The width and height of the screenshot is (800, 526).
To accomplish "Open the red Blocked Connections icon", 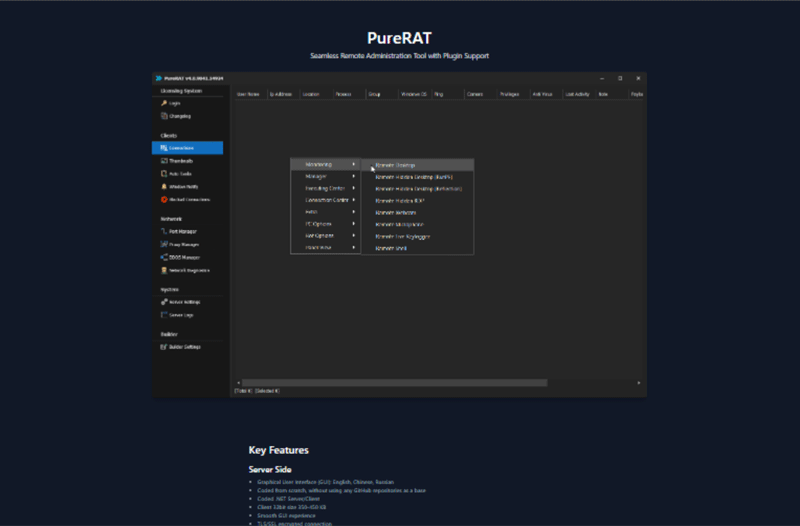I will click(164, 199).
